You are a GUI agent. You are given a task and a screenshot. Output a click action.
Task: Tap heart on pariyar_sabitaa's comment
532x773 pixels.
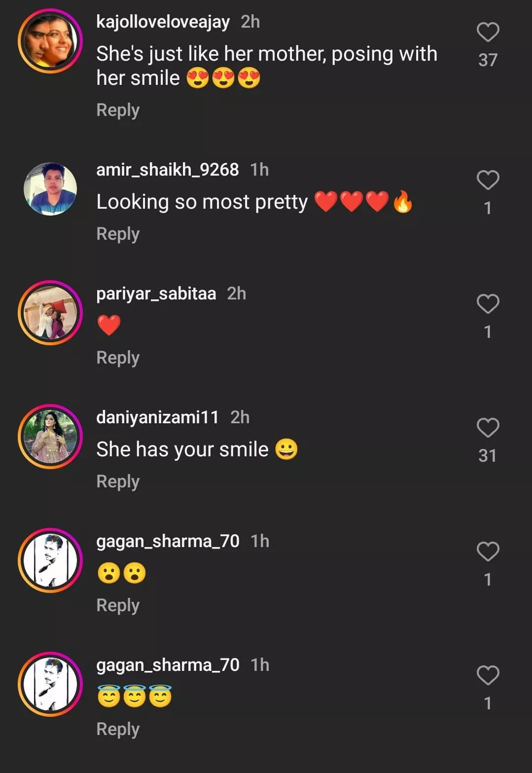488,304
